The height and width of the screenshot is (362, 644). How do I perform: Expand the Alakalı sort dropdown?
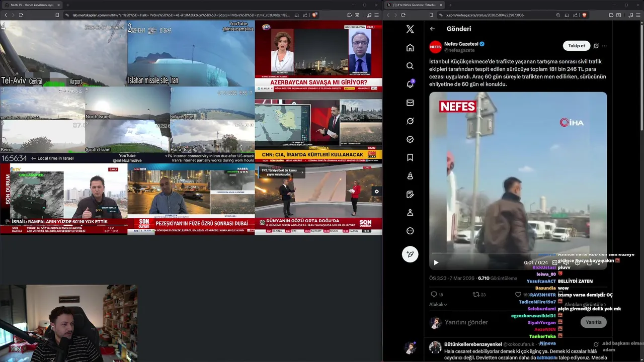(438, 304)
